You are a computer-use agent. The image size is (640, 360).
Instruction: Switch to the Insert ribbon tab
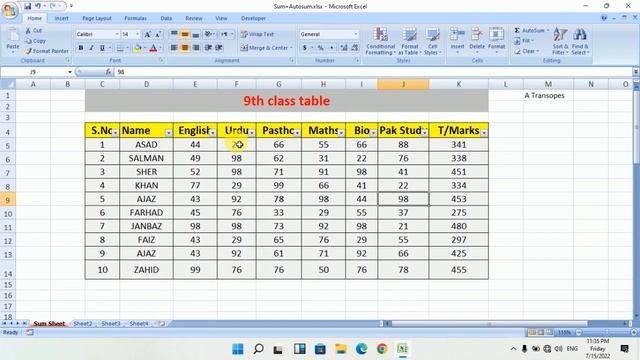point(62,18)
